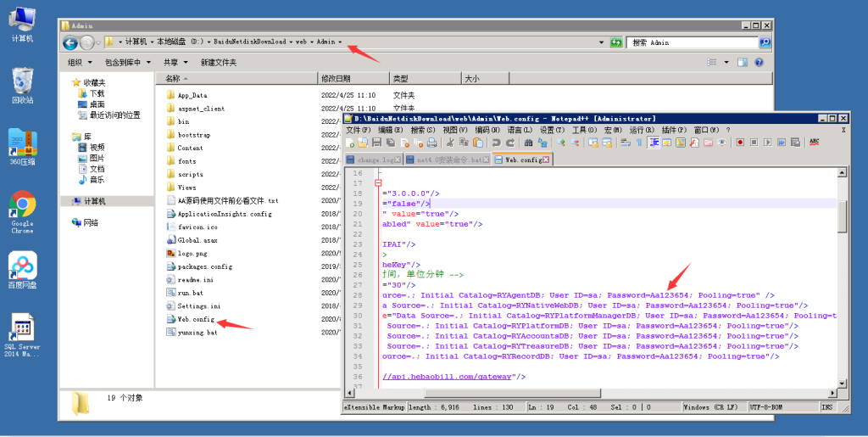Viewport: 868px width, 437px height.
Task: Click the Cut scissors icon in Notepad++
Action: (450, 143)
